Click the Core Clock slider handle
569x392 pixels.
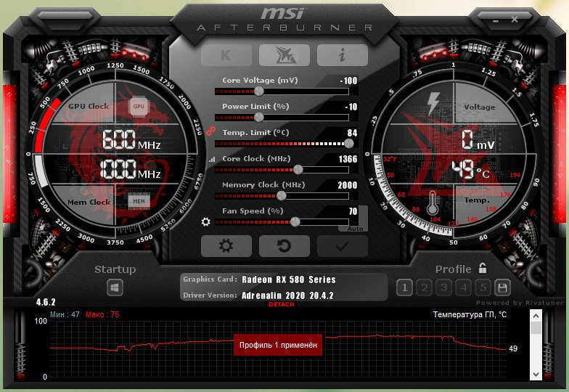coord(298,170)
